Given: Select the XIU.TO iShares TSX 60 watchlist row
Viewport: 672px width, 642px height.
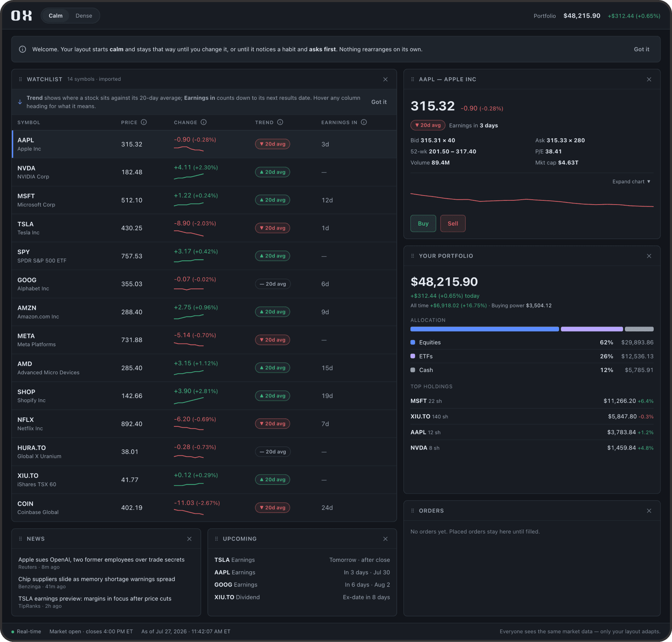Looking at the screenshot, I should 204,480.
